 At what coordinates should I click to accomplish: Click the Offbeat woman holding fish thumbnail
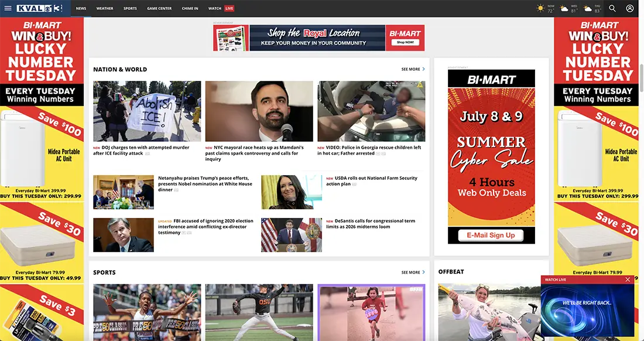(x=489, y=312)
